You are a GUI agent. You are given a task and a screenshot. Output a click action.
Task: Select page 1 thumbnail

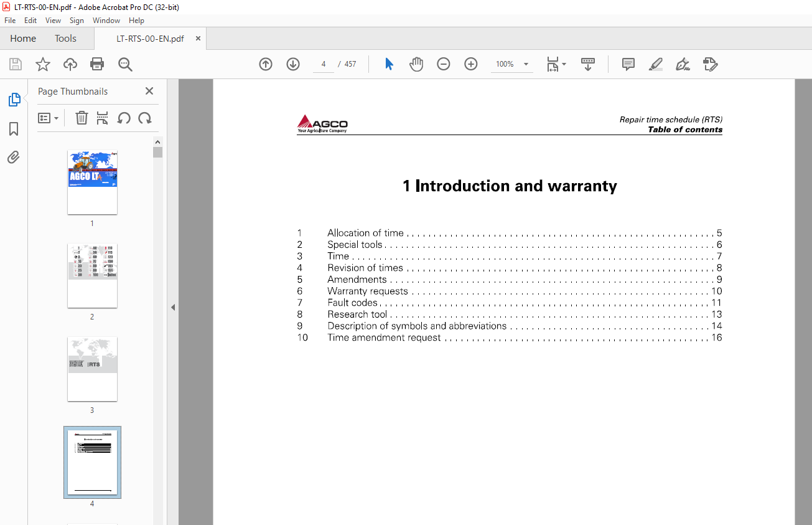(x=92, y=182)
